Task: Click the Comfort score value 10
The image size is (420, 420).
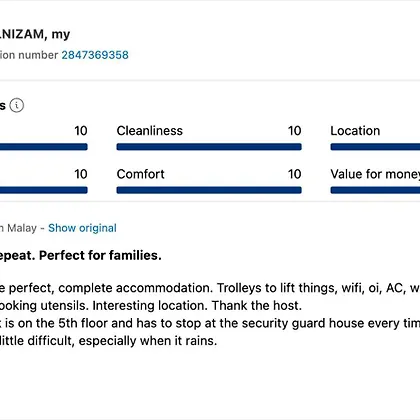Action: pos(295,174)
